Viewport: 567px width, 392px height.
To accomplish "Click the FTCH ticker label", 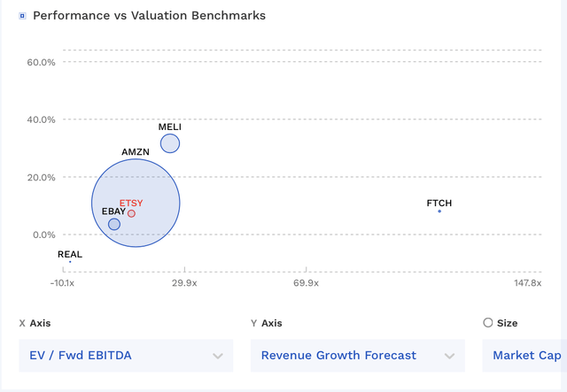I will pyautogui.click(x=439, y=204).
